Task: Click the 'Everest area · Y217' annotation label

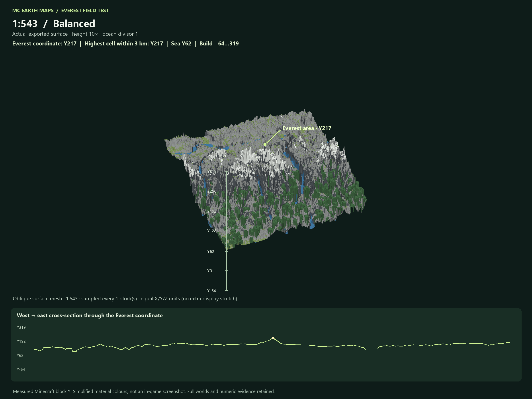Action: click(x=307, y=128)
